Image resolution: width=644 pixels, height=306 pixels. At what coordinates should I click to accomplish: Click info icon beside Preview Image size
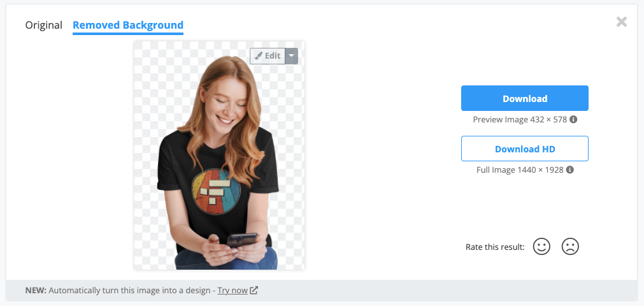(x=574, y=119)
